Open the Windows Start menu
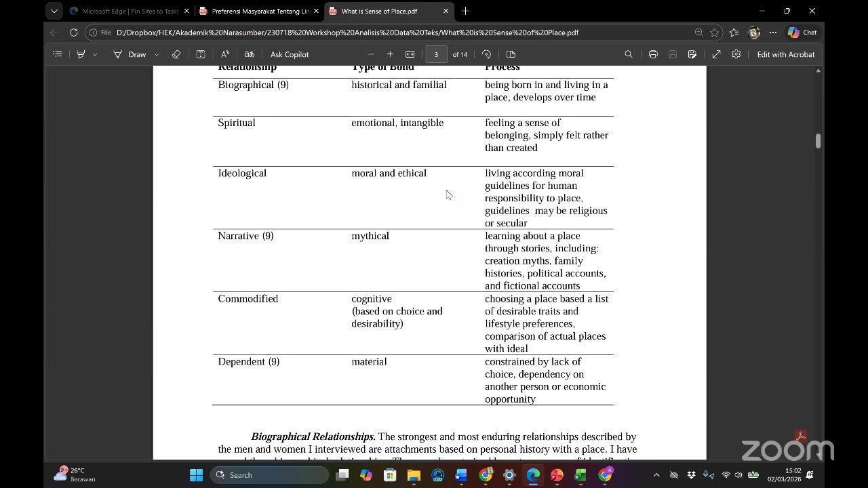868x488 pixels. coord(196,475)
